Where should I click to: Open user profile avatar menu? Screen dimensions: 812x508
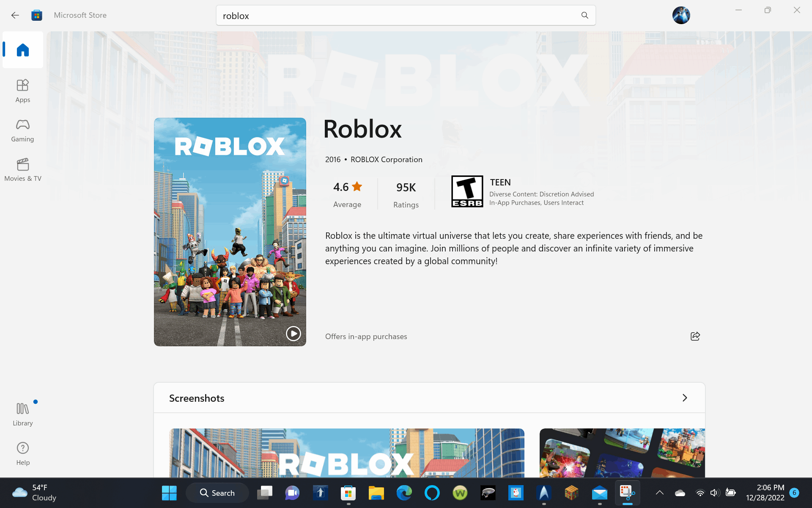(x=680, y=15)
